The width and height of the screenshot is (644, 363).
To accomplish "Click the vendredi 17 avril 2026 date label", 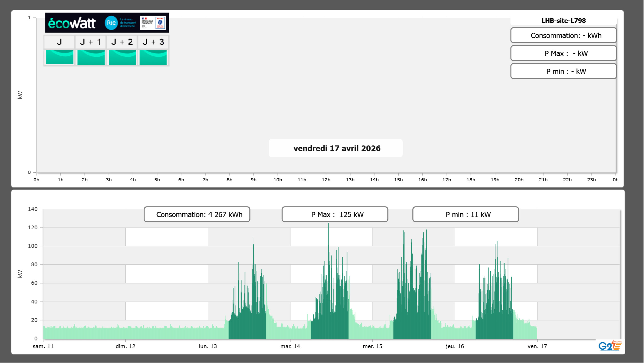I will (x=336, y=148).
